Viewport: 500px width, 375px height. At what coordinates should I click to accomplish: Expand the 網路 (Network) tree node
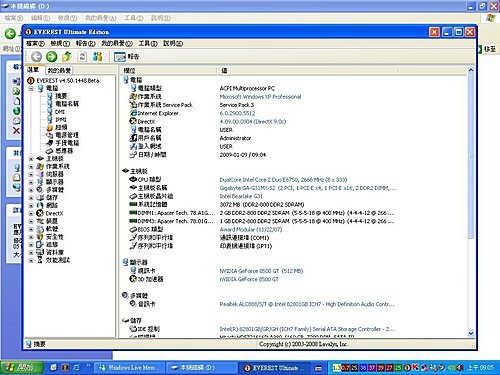[31, 206]
